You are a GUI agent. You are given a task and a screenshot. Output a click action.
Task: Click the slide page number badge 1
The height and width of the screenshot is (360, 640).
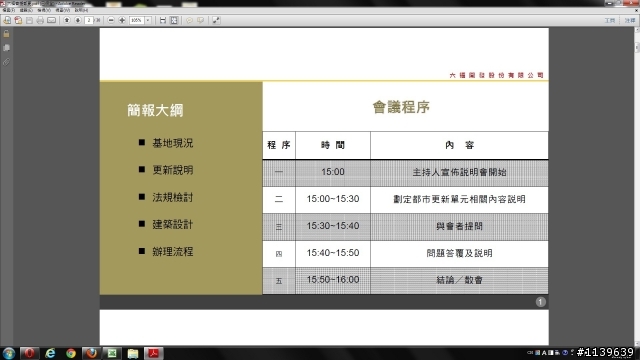pos(540,302)
